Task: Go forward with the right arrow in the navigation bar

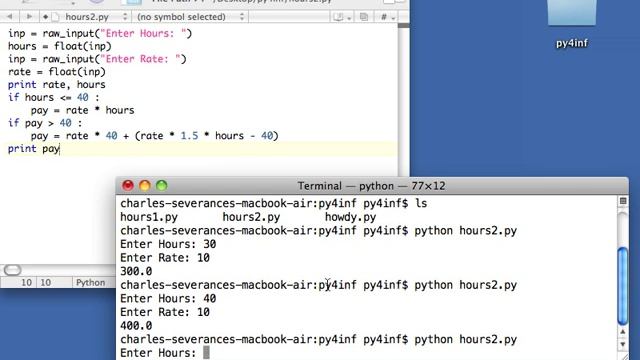Action: pos(29,17)
